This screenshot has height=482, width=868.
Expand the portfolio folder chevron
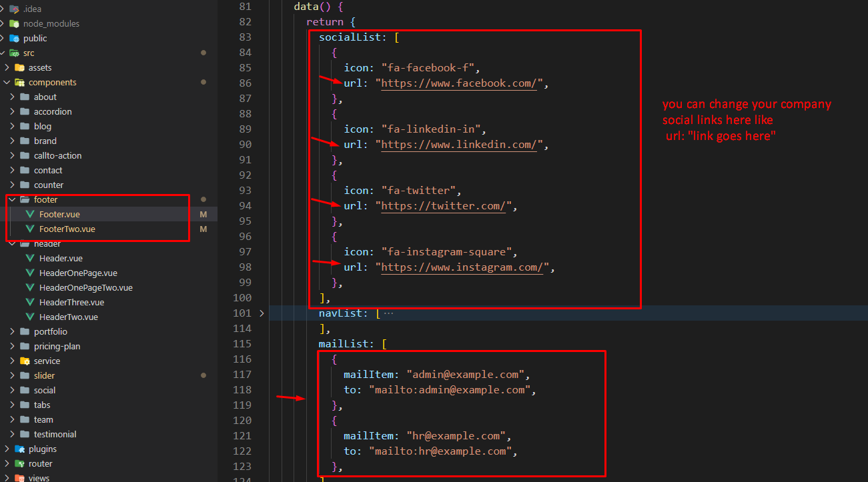point(12,331)
